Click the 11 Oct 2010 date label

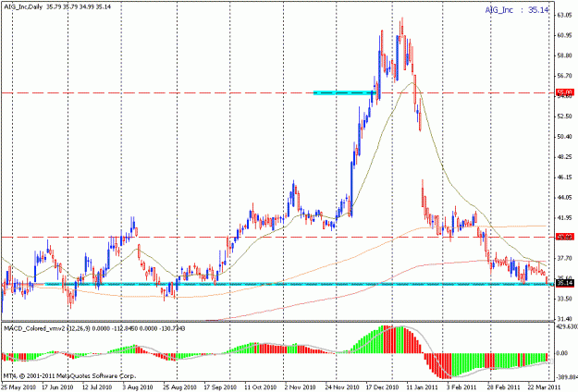[261, 387]
